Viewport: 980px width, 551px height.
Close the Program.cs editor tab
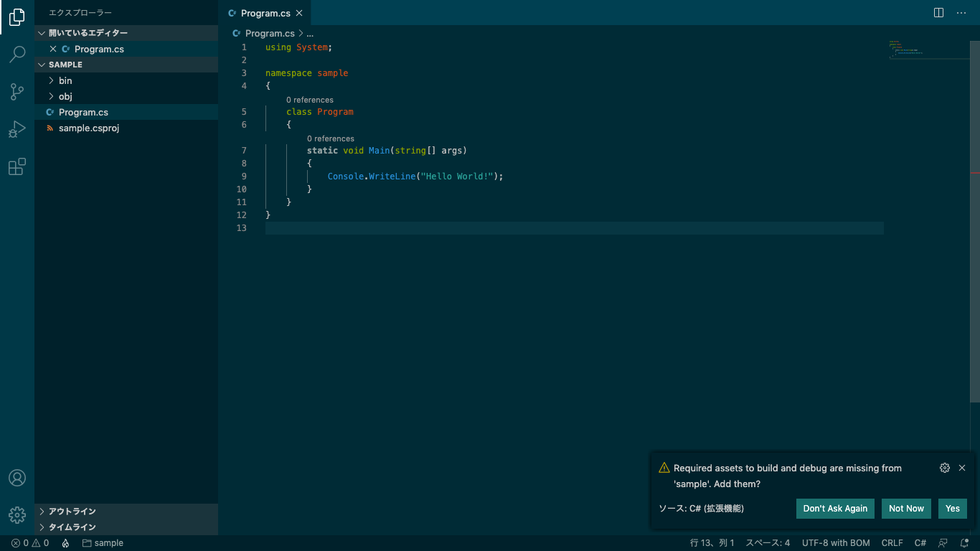(x=299, y=13)
